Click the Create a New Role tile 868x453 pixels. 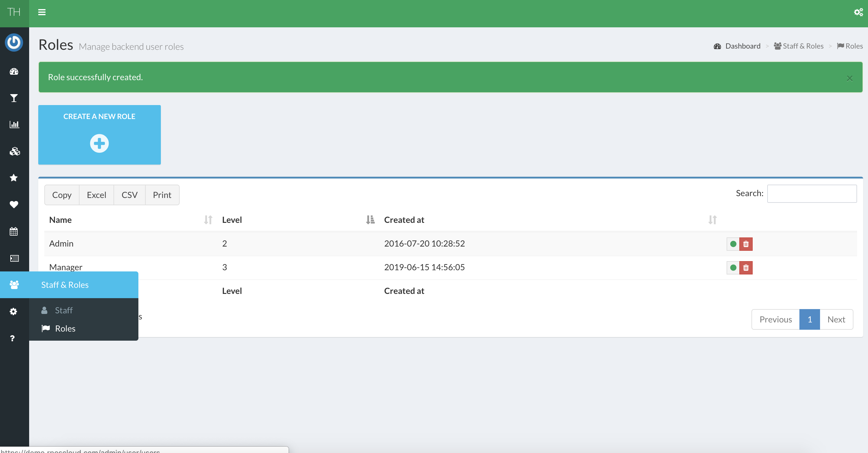100,135
